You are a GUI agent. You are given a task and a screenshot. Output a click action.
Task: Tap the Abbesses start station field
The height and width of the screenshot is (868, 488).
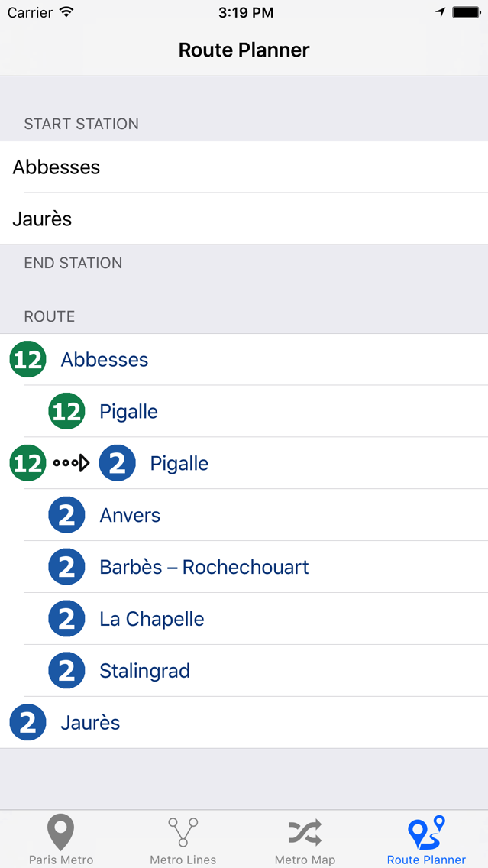coord(244,167)
